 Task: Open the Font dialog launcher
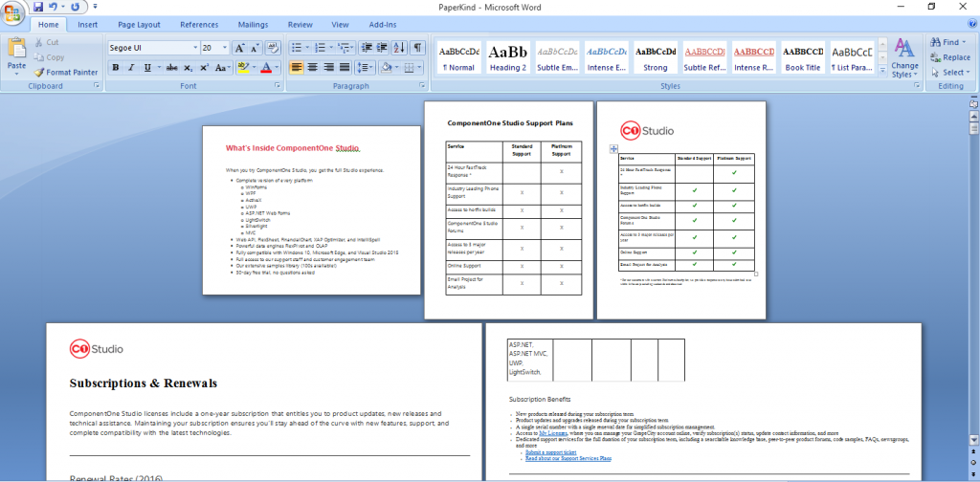point(277,86)
